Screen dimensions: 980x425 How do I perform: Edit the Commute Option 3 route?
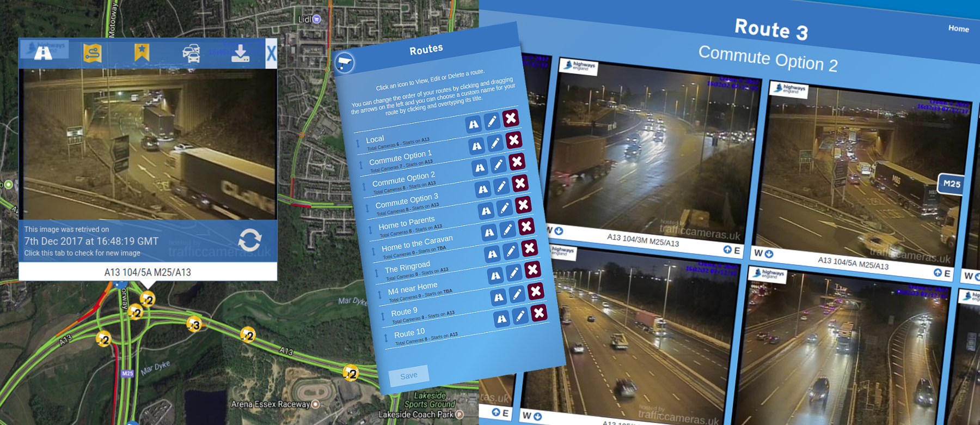pos(501,186)
